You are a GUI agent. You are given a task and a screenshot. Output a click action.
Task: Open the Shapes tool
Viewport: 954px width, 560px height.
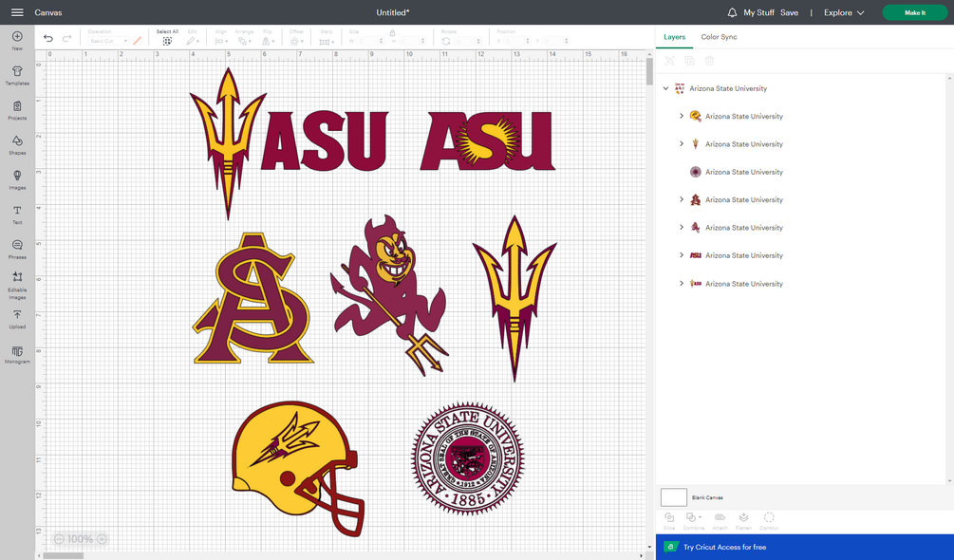pyautogui.click(x=17, y=144)
